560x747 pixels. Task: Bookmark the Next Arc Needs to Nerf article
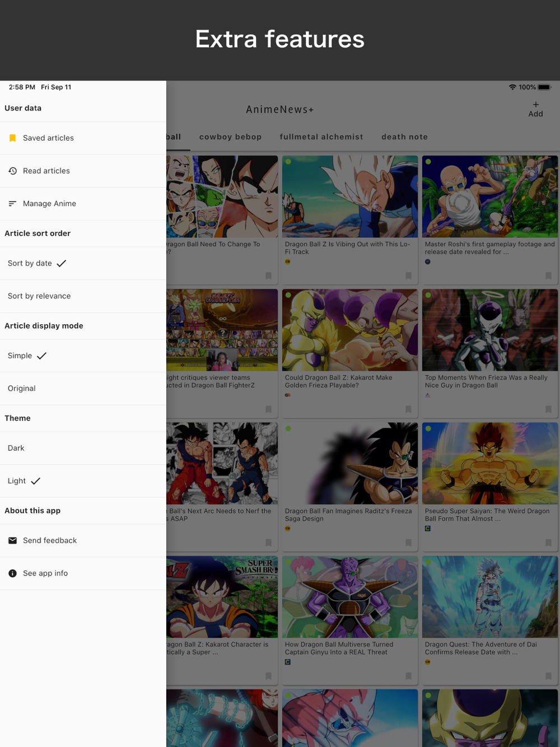pos(268,543)
